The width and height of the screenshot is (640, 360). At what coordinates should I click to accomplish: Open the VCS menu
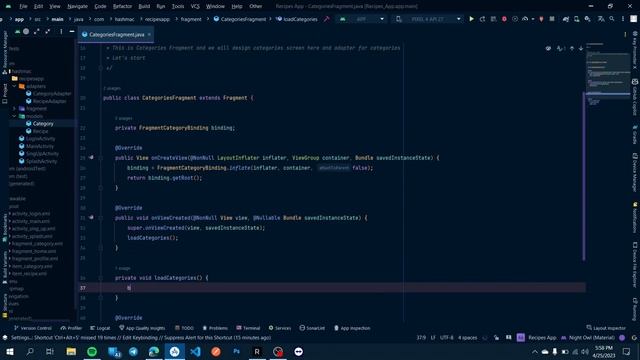[195, 6]
